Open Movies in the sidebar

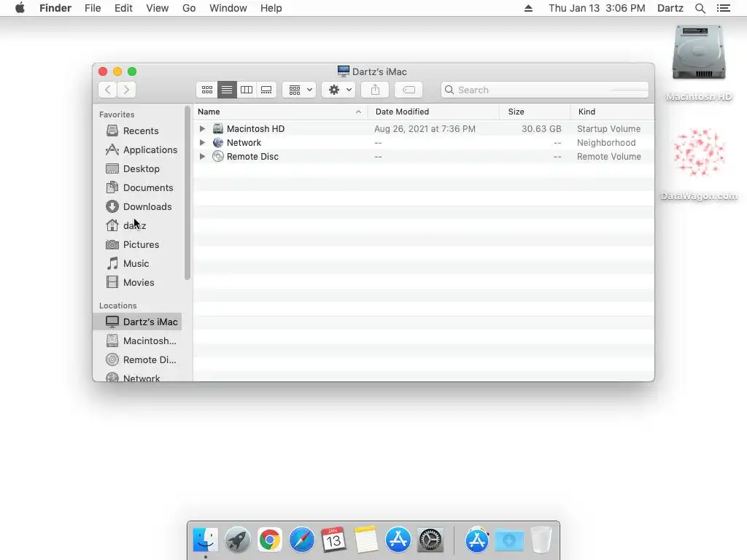click(x=137, y=282)
